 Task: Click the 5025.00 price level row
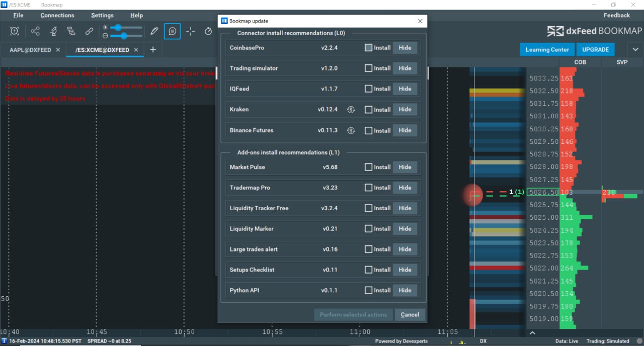[x=544, y=218]
